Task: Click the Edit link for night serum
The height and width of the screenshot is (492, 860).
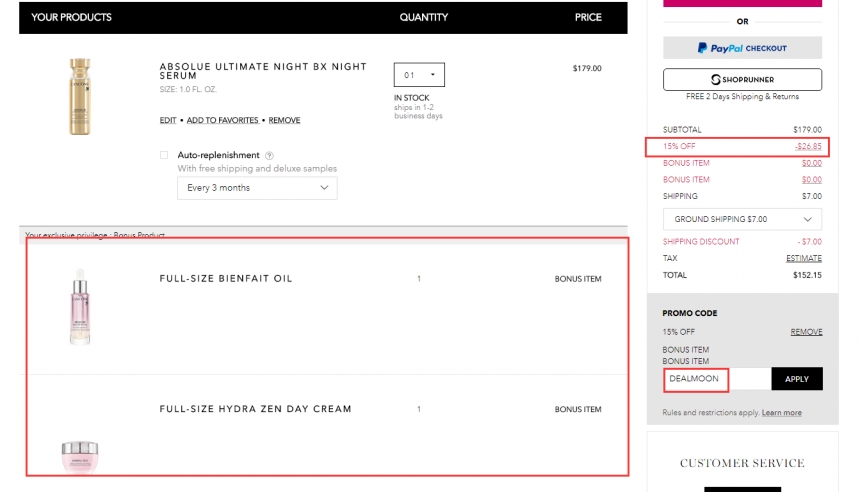Action: (168, 120)
